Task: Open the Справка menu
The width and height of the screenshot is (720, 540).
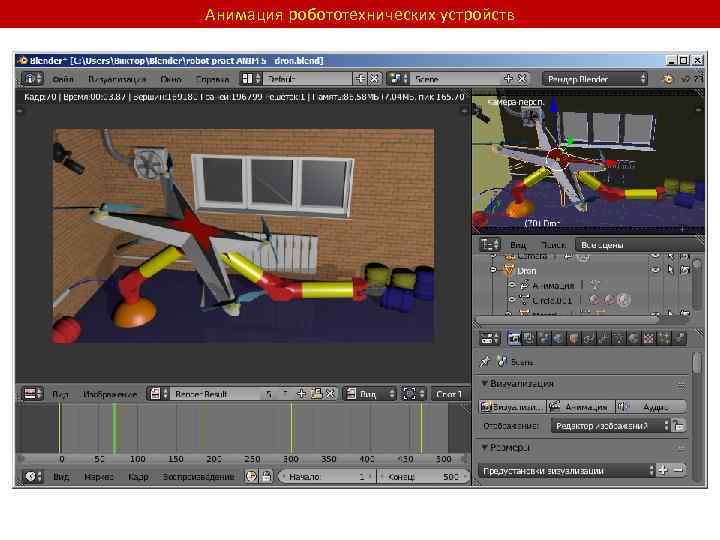Action: pos(212,79)
